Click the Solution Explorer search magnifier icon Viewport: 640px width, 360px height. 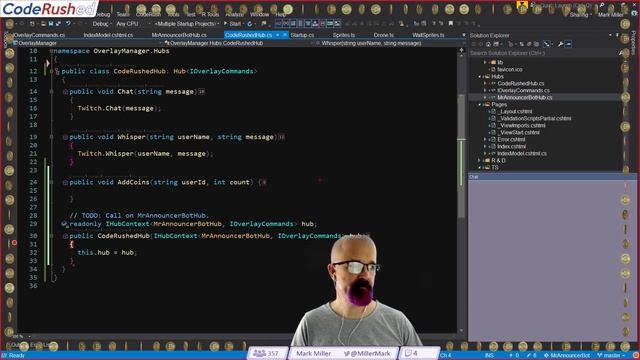pyautogui.click(x=620, y=53)
